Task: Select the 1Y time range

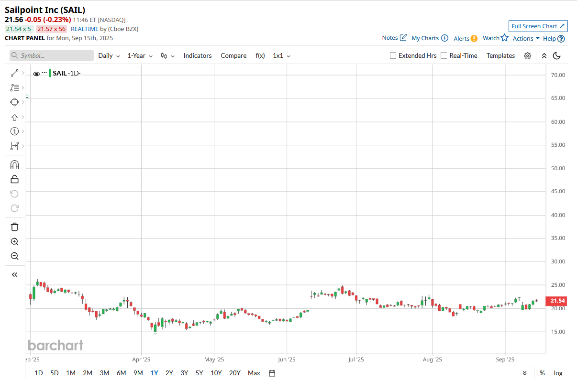Action: (x=154, y=373)
